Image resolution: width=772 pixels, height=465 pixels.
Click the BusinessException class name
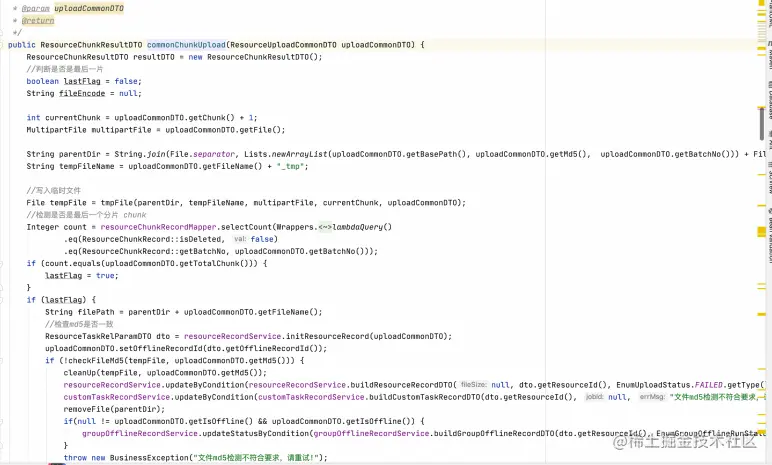(x=149, y=458)
